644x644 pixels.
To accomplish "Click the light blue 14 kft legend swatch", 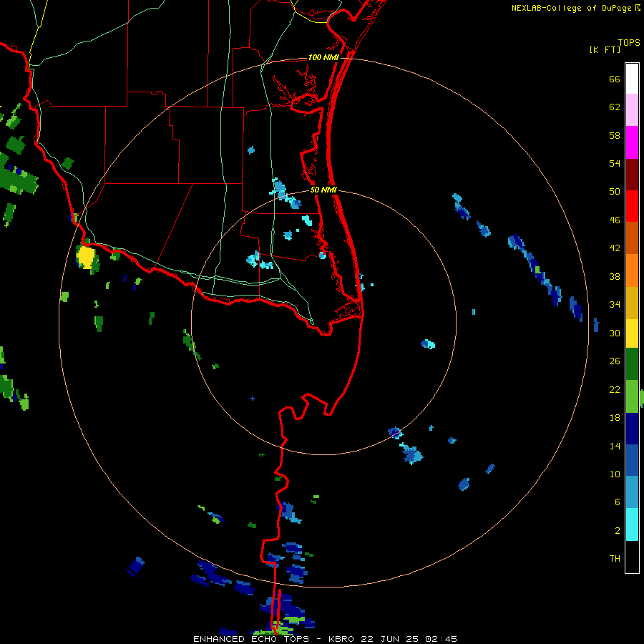I will pyautogui.click(x=632, y=492).
